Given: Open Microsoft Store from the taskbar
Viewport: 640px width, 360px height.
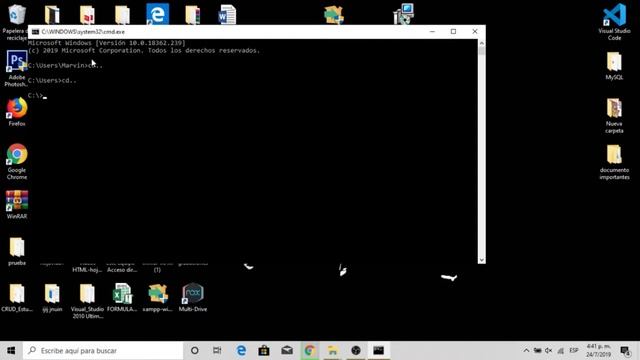Looking at the screenshot, I should [x=264, y=351].
